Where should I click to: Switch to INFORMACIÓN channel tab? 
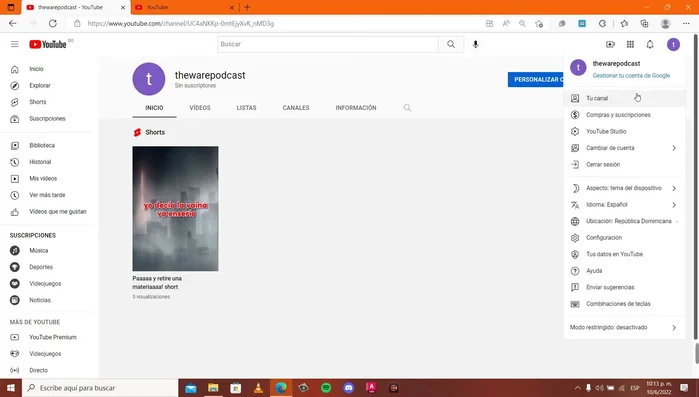pos(356,108)
